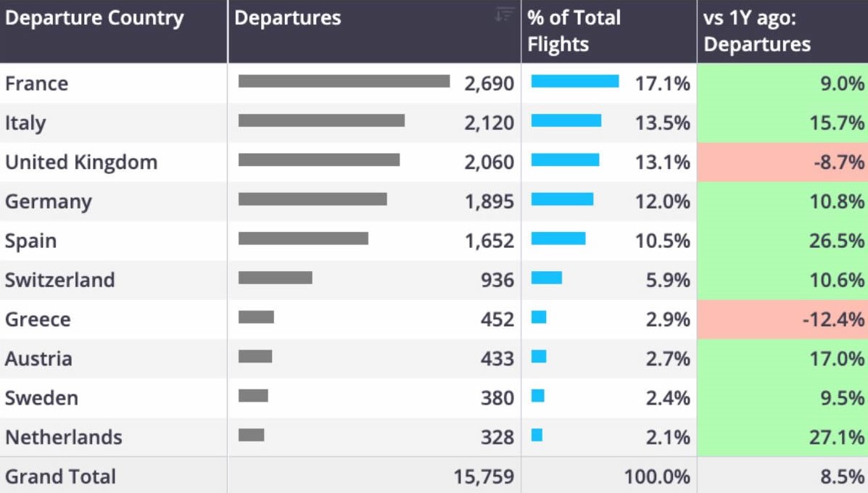Select the France row label
This screenshot has width=868, height=493.
36,83
